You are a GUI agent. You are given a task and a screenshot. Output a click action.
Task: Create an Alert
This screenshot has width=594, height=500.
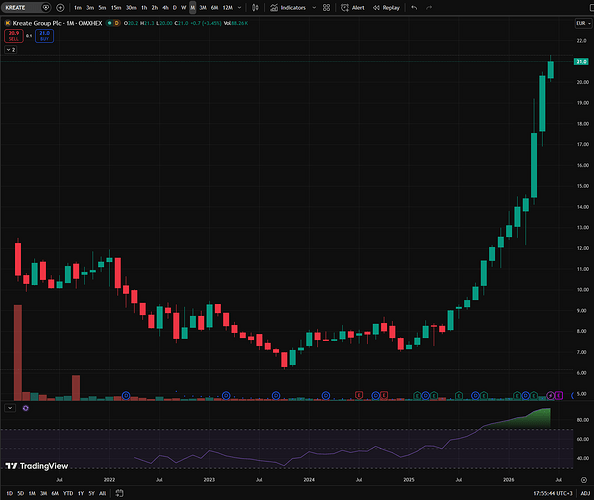coord(353,8)
